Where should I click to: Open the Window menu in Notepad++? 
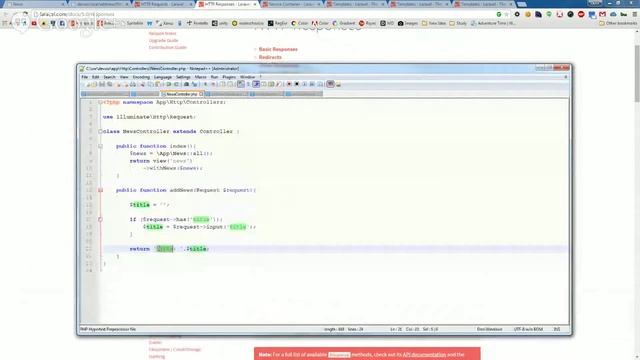[247, 77]
